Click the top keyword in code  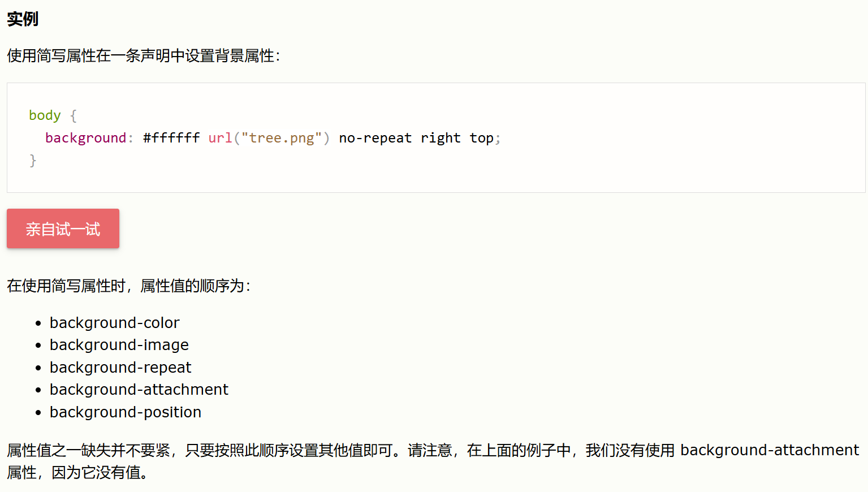(x=481, y=138)
